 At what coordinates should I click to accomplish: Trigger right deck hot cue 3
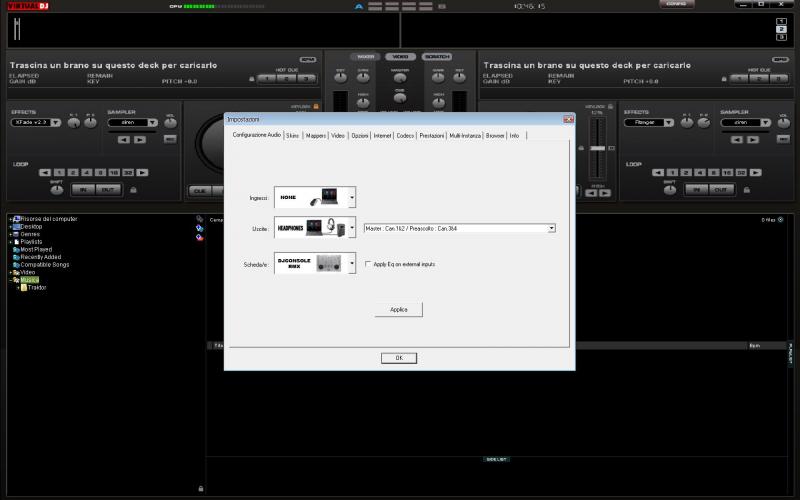click(779, 79)
